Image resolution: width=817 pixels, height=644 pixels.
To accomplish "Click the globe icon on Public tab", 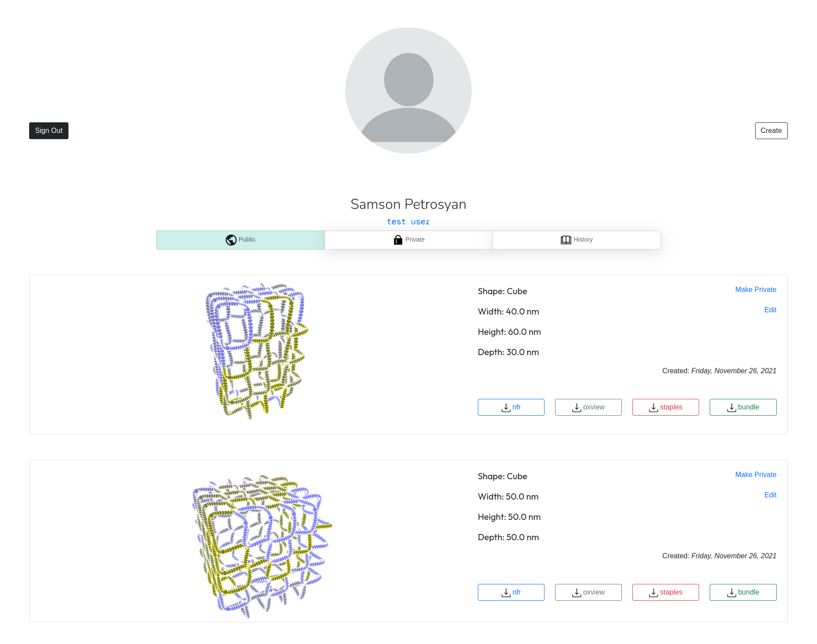I will pyautogui.click(x=231, y=240).
